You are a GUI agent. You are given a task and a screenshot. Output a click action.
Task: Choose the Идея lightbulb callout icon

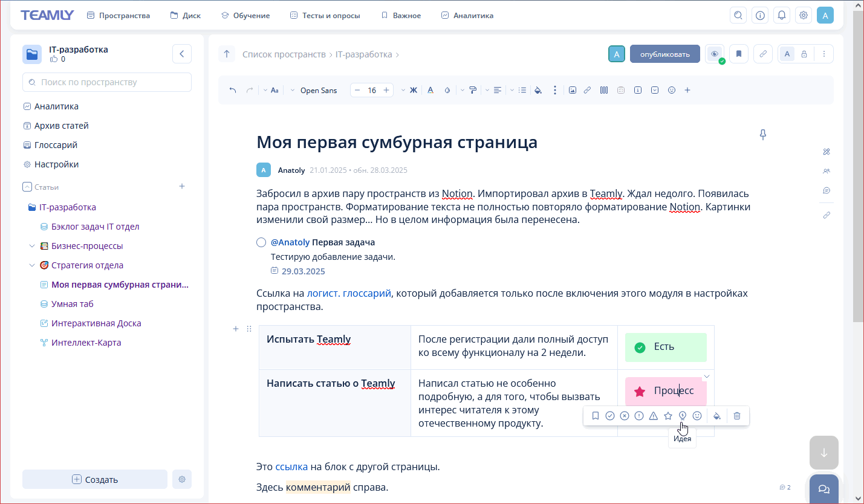[683, 416]
